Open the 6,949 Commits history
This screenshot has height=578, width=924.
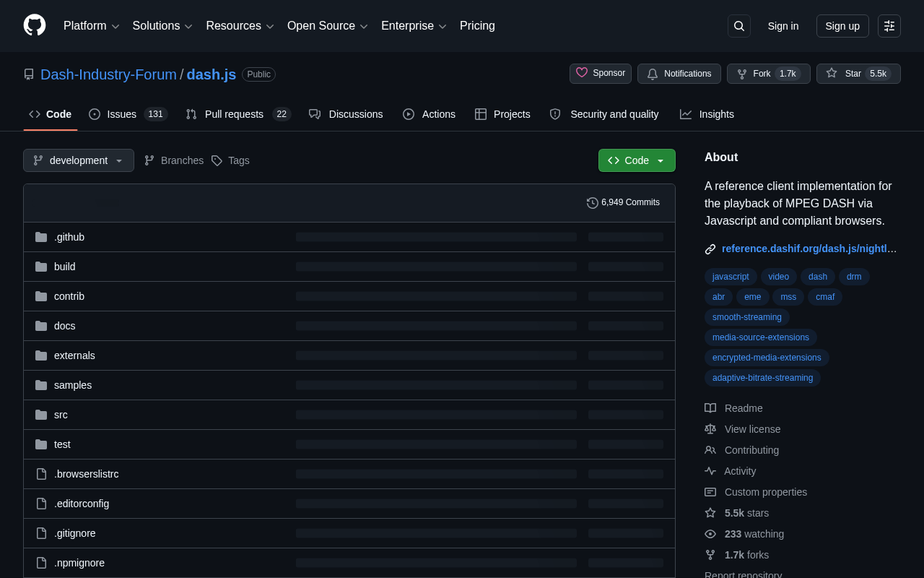(624, 202)
